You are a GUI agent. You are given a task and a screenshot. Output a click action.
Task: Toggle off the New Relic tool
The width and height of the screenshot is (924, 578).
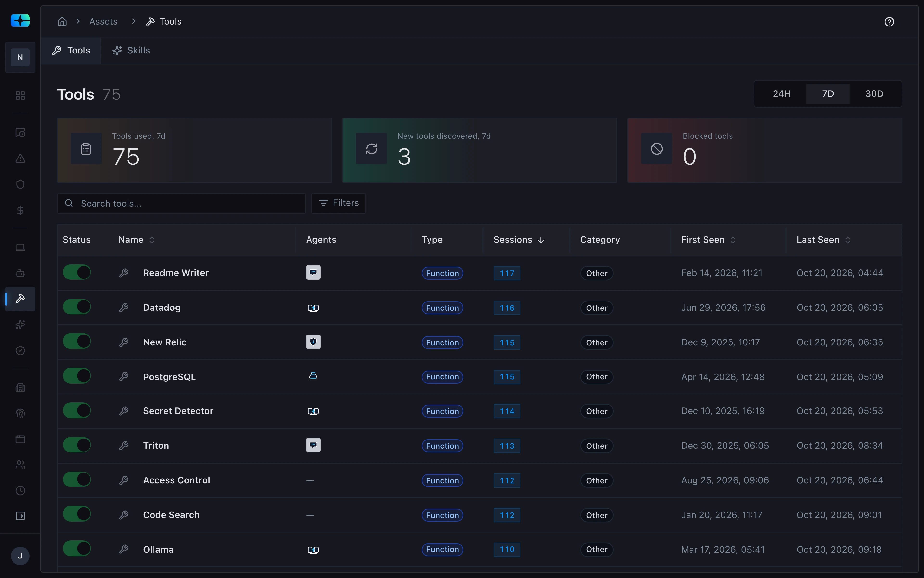click(77, 341)
